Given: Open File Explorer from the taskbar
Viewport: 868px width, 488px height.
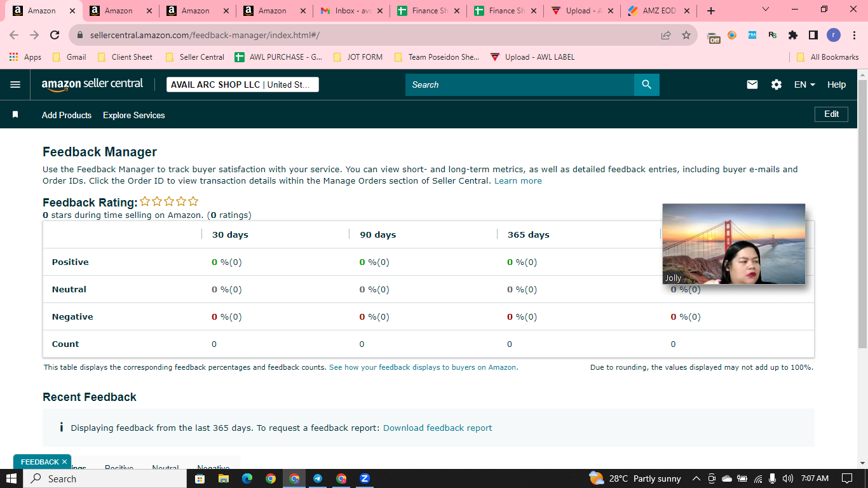Looking at the screenshot, I should click(x=223, y=478).
